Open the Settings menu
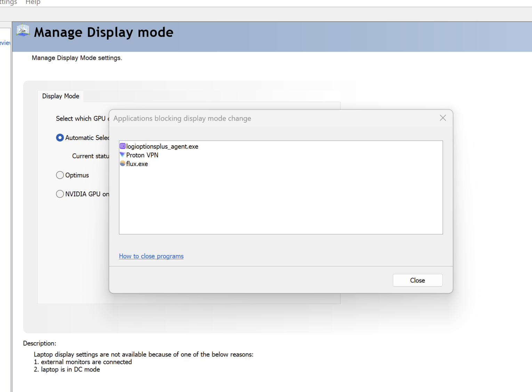 [x=8, y=2]
